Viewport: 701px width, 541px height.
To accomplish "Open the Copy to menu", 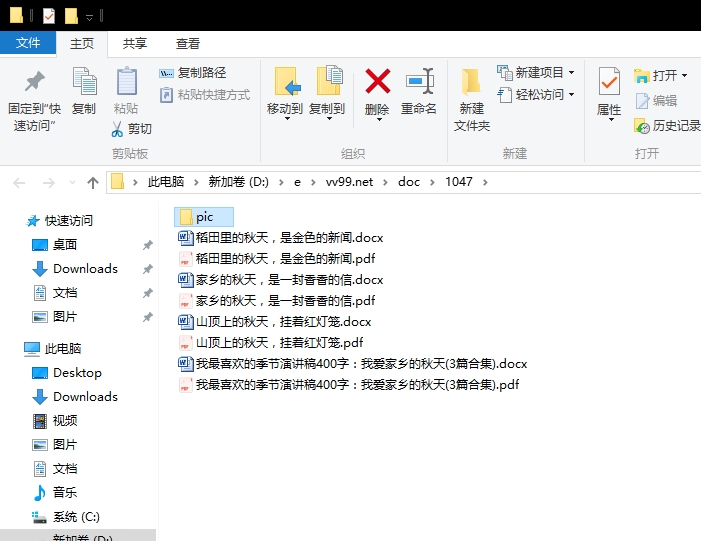I will tap(327, 94).
